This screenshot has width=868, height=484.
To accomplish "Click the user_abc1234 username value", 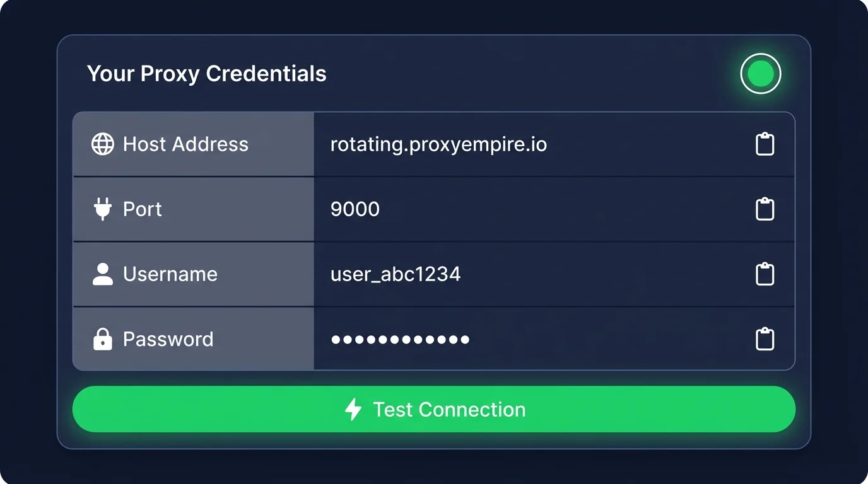I will point(396,274).
